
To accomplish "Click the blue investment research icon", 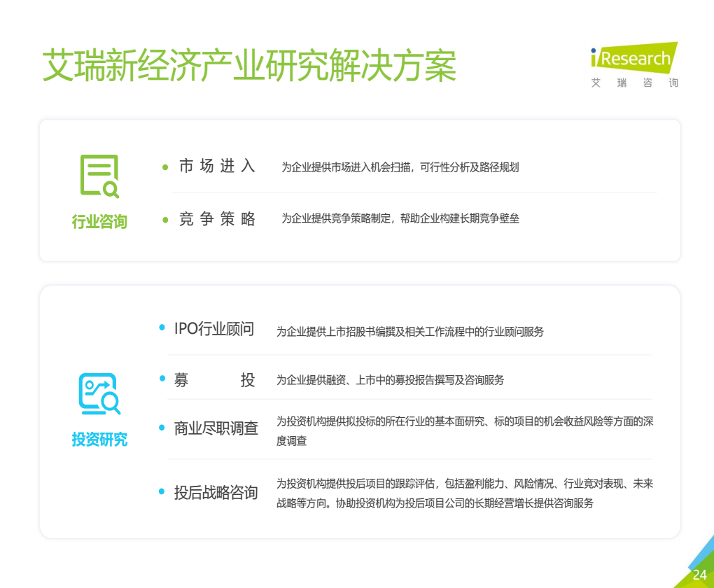I will [99, 394].
